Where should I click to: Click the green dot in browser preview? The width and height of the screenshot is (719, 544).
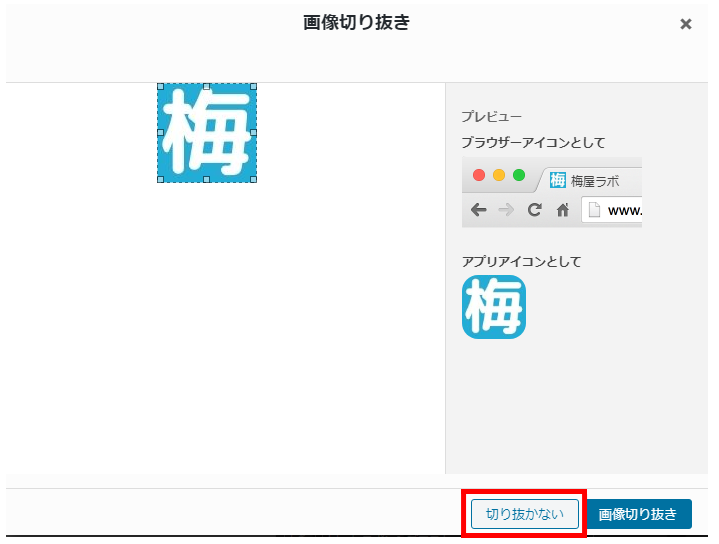(519, 175)
